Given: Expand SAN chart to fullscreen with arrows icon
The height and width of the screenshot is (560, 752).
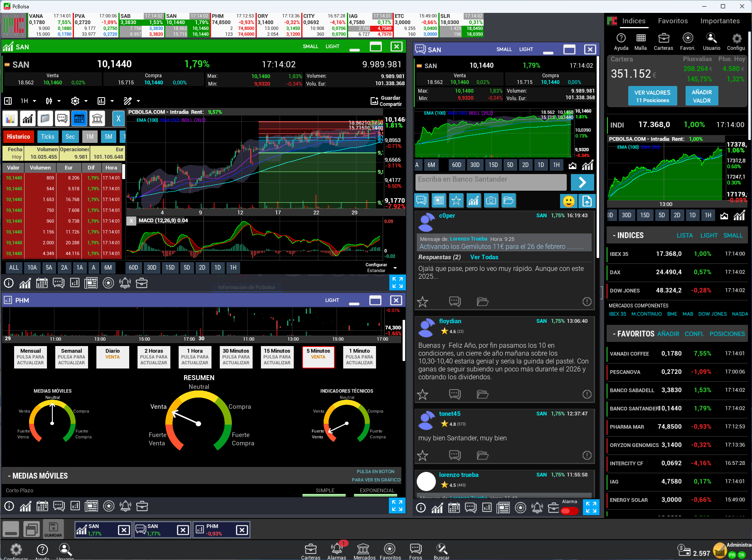Looking at the screenshot, I should click(398, 282).
